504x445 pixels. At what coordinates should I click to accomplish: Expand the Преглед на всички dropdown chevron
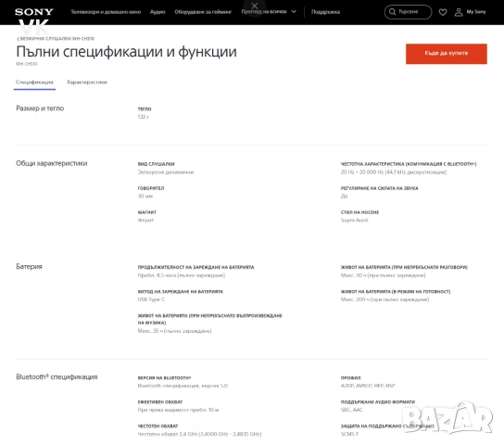coord(294,11)
